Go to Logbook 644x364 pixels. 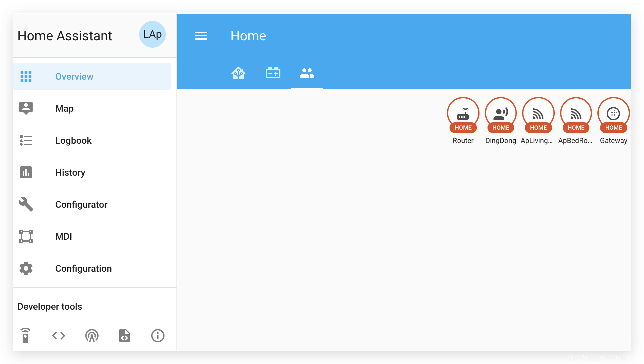pyautogui.click(x=73, y=140)
